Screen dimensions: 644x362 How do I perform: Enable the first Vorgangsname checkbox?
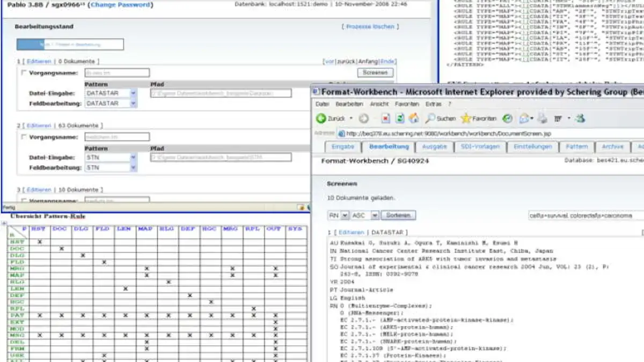coord(24,72)
